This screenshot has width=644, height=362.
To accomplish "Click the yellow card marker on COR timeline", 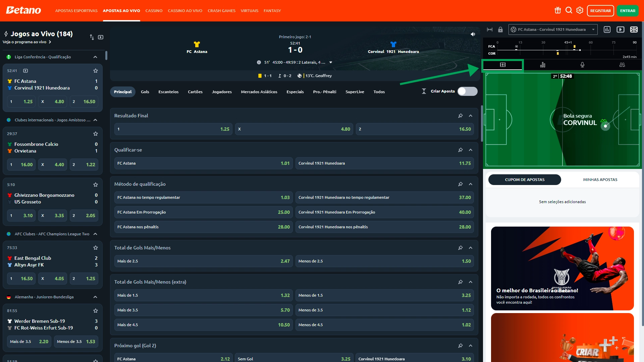I will click(x=557, y=53).
